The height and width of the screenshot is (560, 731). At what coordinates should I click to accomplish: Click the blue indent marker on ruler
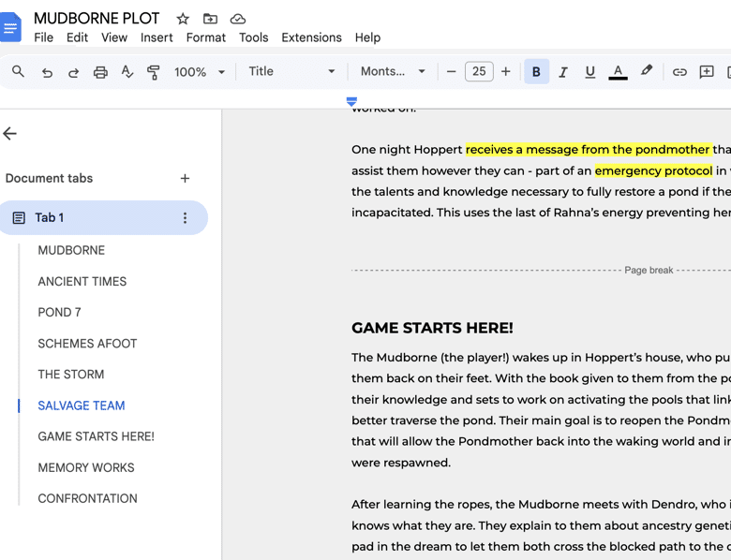coord(351,101)
